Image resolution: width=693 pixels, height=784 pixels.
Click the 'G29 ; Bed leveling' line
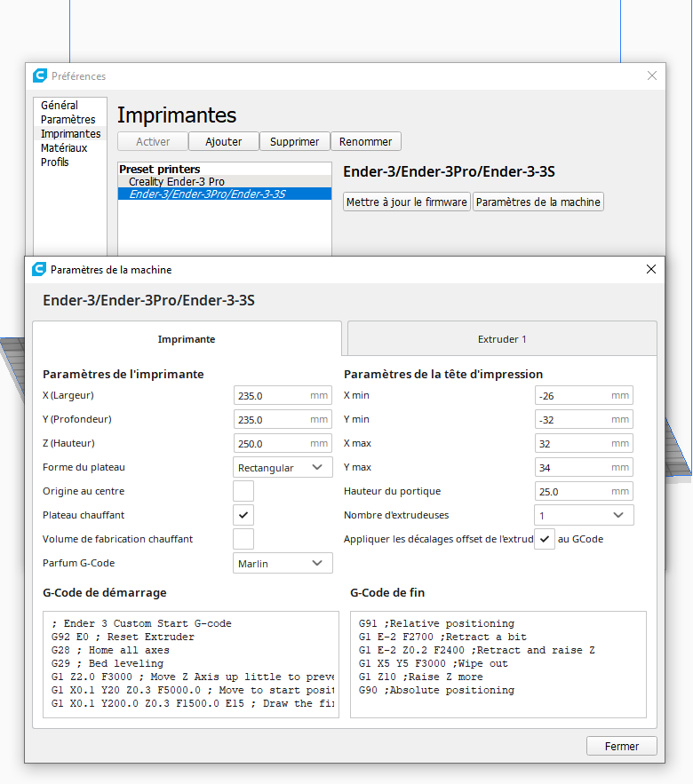point(108,663)
